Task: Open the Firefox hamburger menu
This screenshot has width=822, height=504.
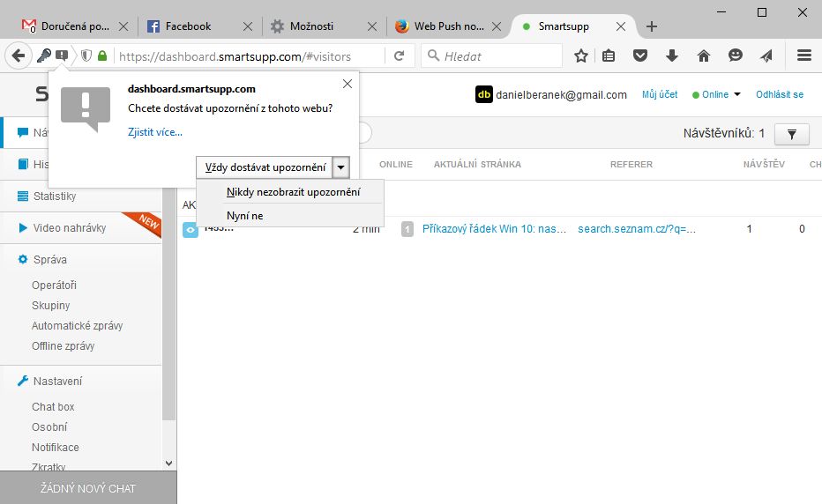Action: (804, 55)
